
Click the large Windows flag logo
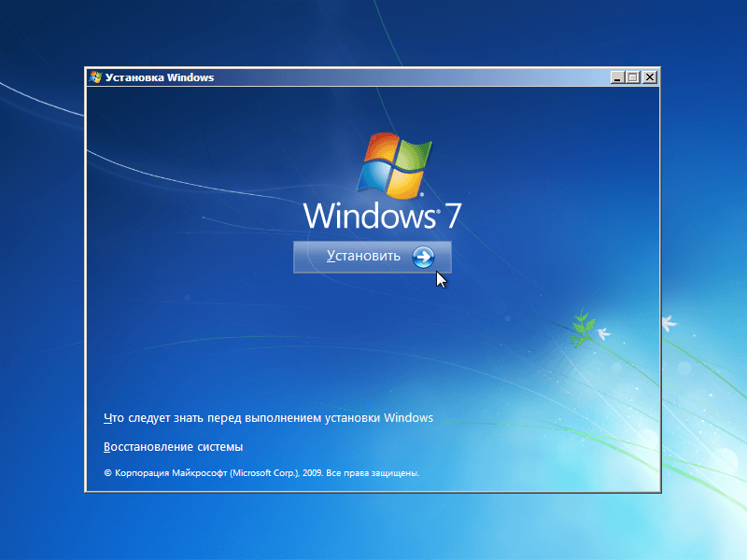(x=394, y=166)
